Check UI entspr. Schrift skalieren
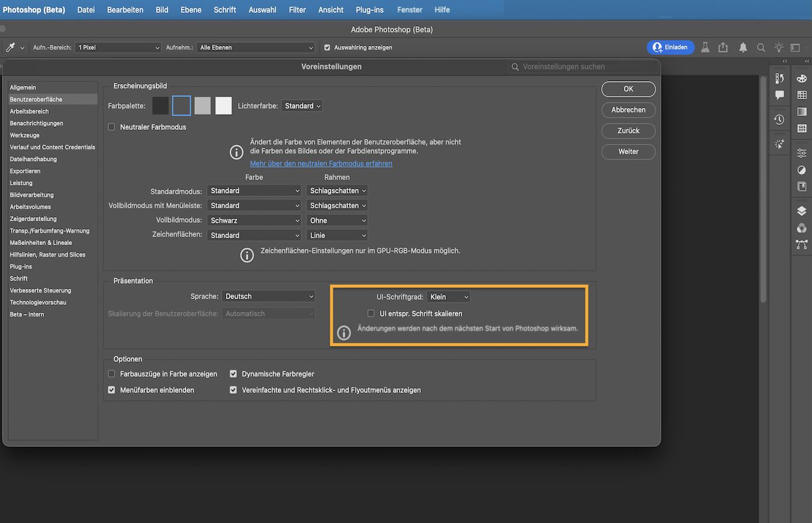 click(x=371, y=313)
